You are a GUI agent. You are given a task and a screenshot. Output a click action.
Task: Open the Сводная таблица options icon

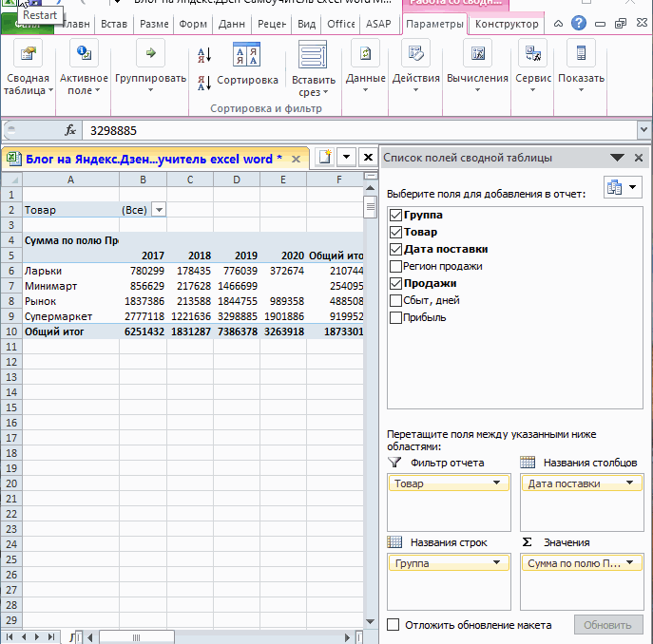[28, 53]
